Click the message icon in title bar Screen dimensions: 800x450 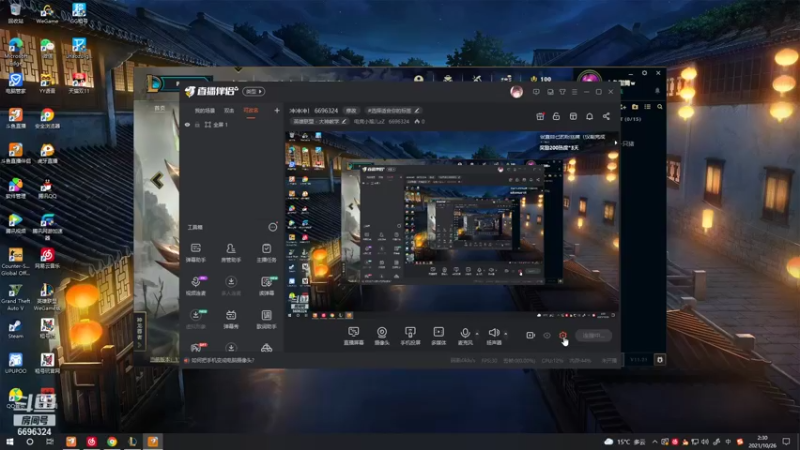[x=536, y=92]
